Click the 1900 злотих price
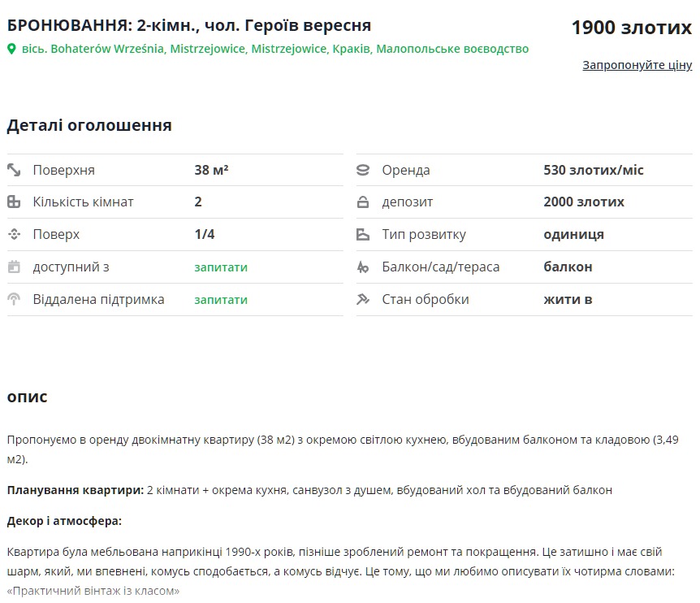Screen dimensions: 700x603 [x=631, y=28]
